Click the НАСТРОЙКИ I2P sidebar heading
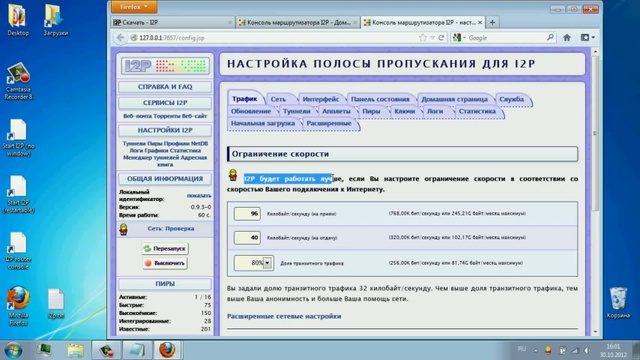The height and width of the screenshot is (360, 640). coord(165,130)
